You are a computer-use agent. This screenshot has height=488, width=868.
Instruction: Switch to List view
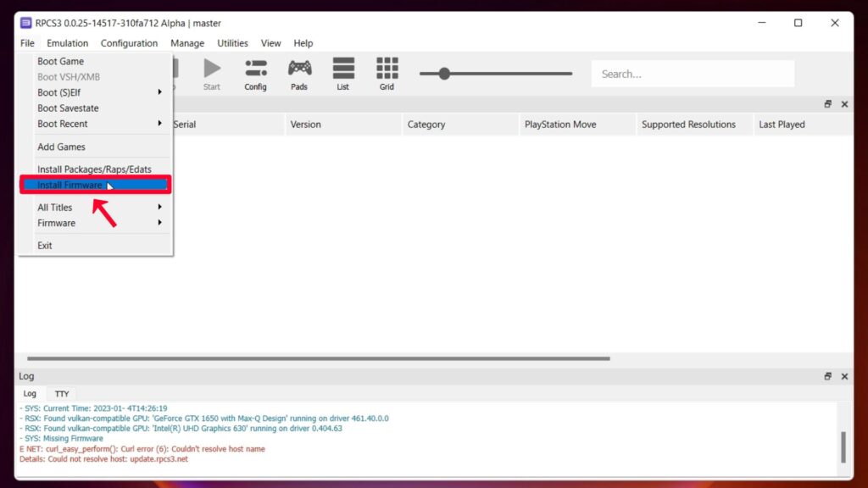click(342, 73)
